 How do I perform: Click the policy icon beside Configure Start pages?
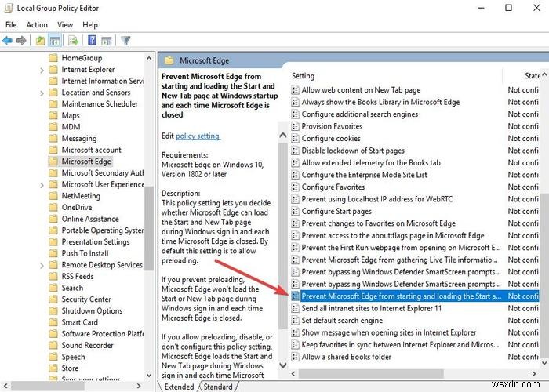click(x=295, y=211)
